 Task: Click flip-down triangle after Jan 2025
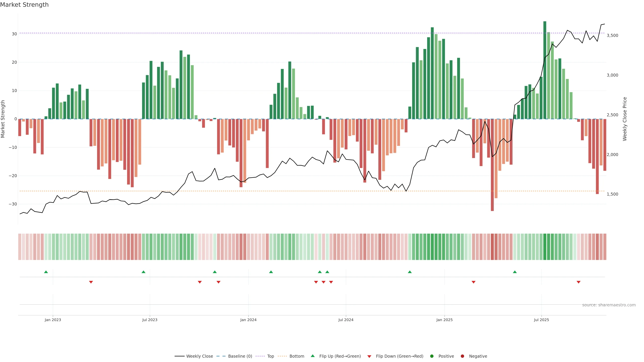tap(473, 282)
